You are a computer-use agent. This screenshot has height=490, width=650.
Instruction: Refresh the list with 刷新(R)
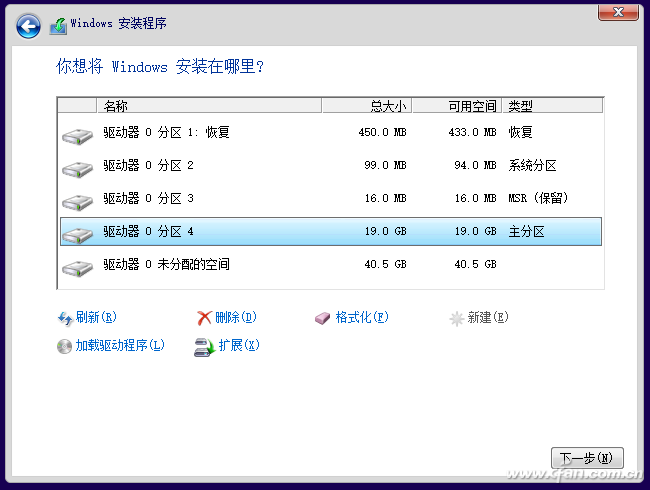pos(96,318)
